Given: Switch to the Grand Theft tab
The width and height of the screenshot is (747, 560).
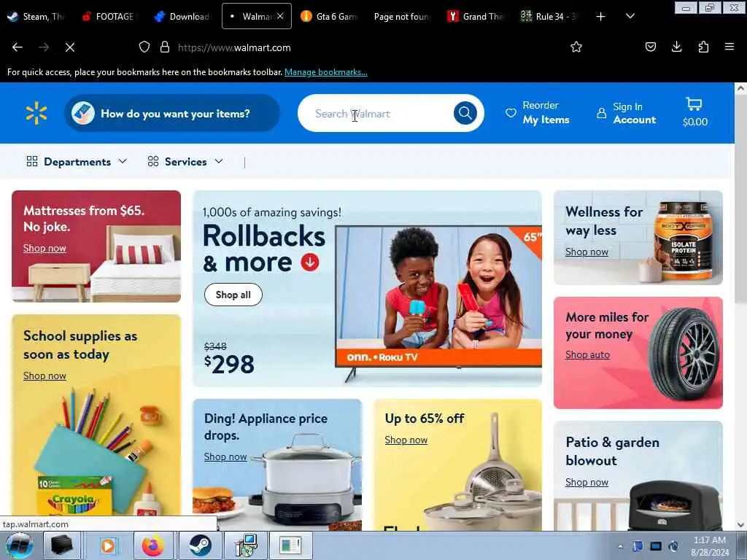Looking at the screenshot, I should click(x=476, y=16).
